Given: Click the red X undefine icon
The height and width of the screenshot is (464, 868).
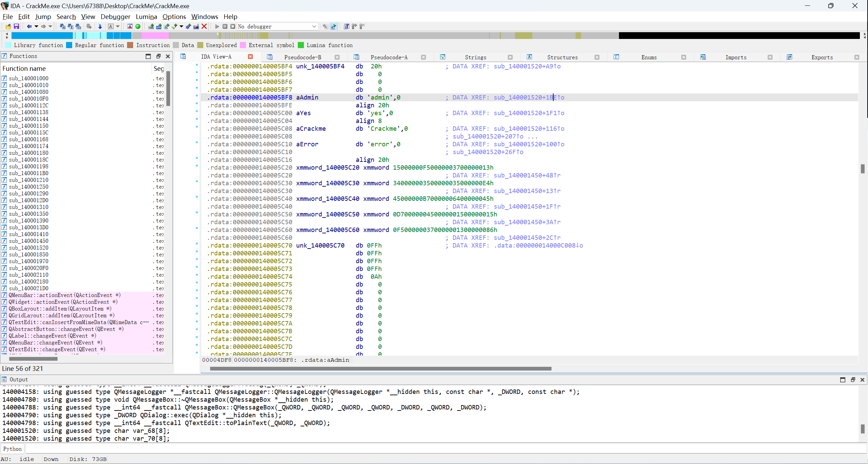Looking at the screenshot, I should (x=204, y=26).
